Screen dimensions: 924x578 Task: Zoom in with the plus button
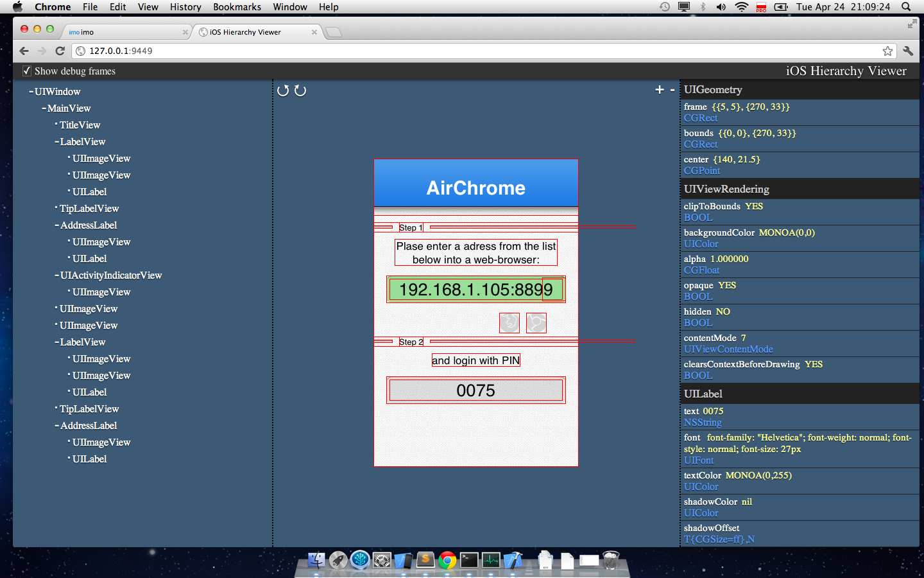pyautogui.click(x=660, y=90)
